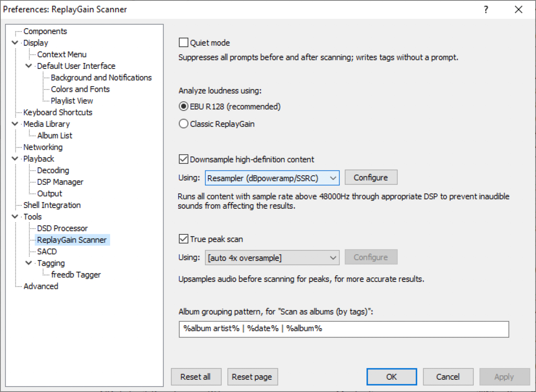Click Configure next to the resampler
536x392 pixels.
(370, 178)
